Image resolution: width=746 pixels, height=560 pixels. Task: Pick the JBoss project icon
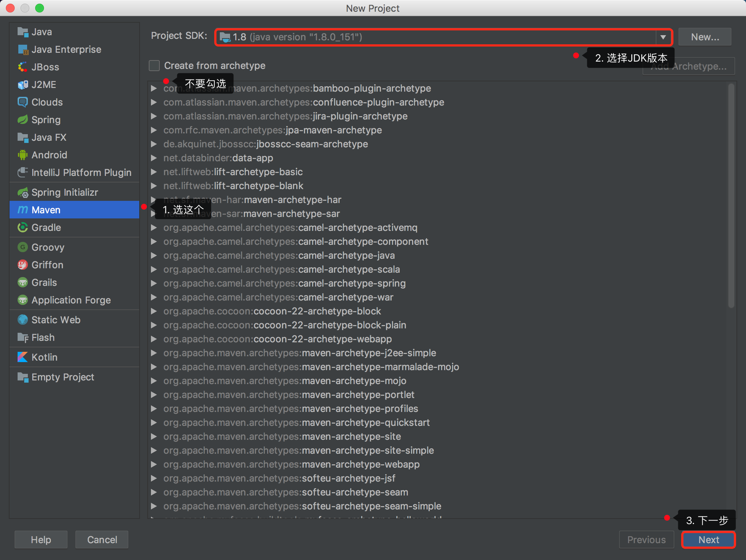pyautogui.click(x=23, y=67)
